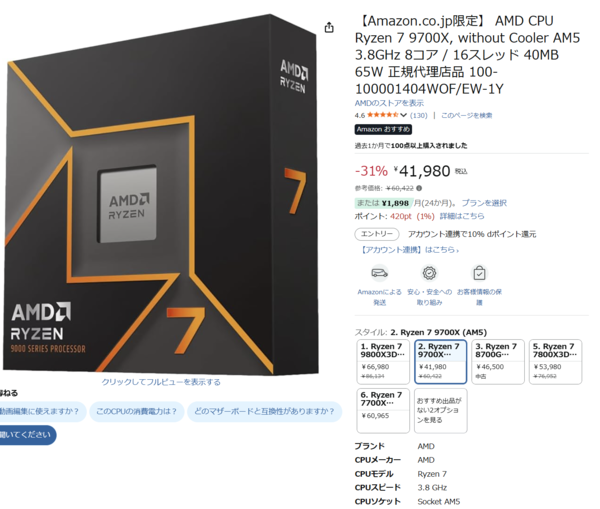Click the search this page link
600x509 pixels.
tap(466, 115)
